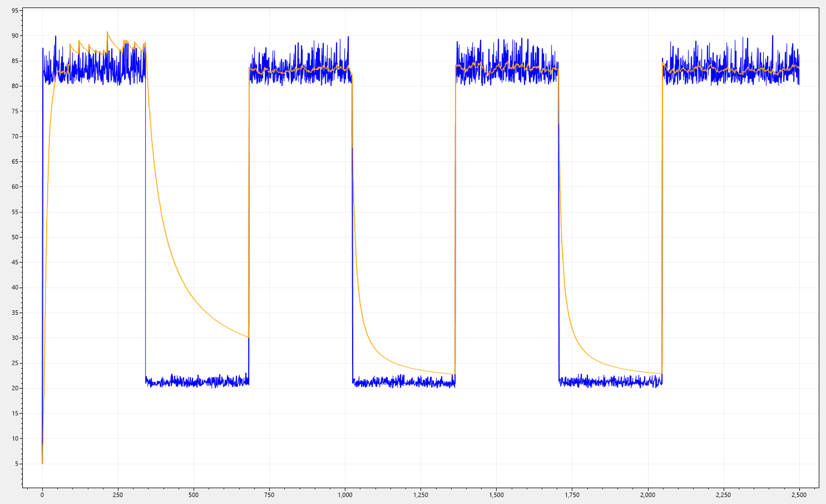Viewport: 826px width, 504px height.
Task: Click the y-axis label 40
Action: (x=15, y=288)
